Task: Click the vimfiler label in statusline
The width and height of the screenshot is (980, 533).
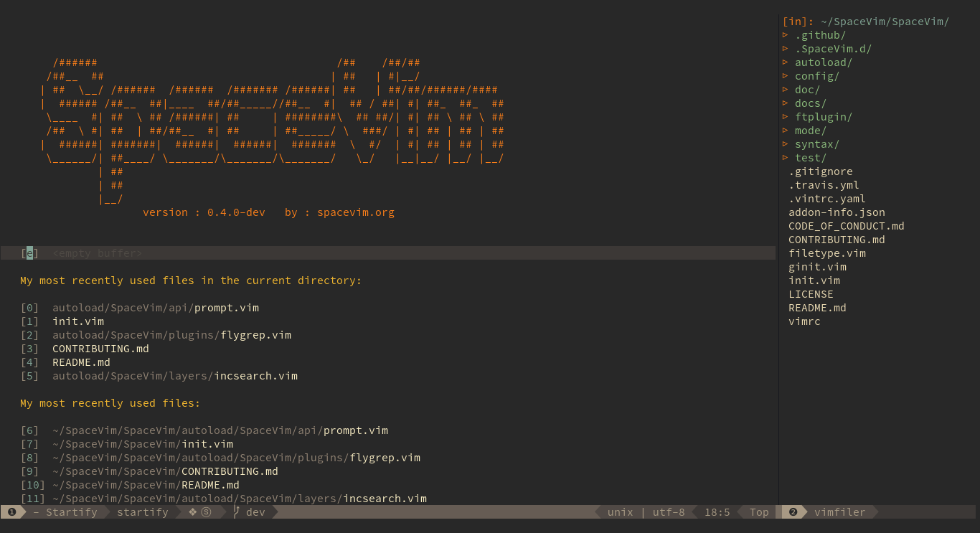Action: 840,512
